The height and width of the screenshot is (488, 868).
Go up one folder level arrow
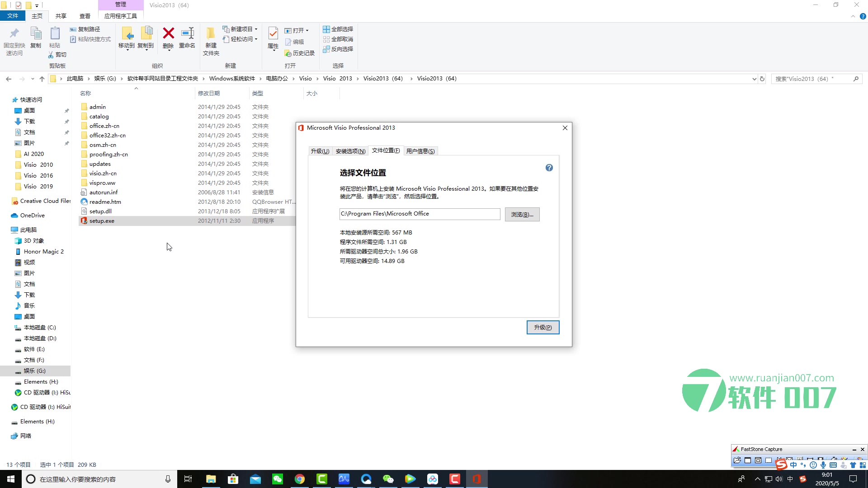tap(42, 79)
